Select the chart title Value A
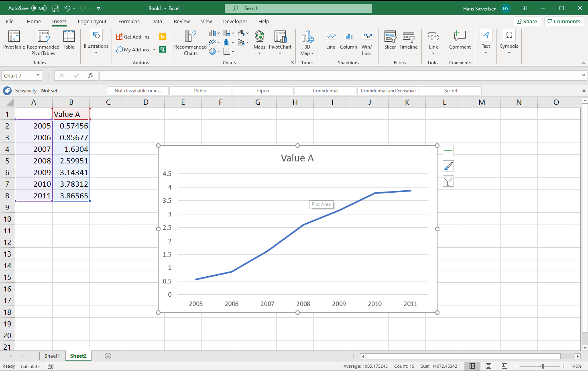Screen dimensions: 588x371 [297, 158]
